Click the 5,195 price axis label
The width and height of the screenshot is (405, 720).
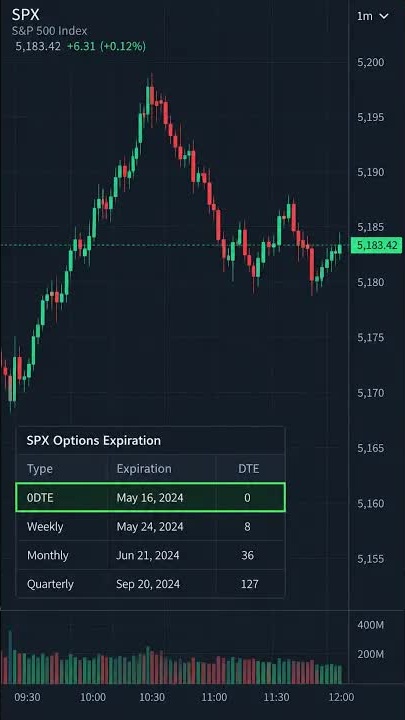pos(371,117)
